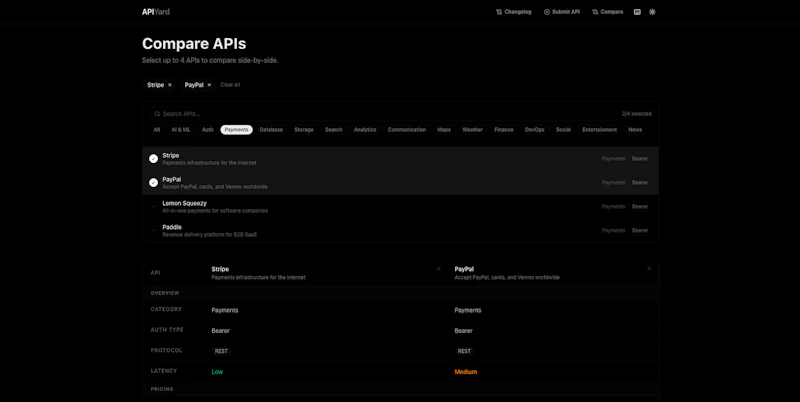Select the All category filter
Image resolution: width=800 pixels, height=402 pixels.
point(157,130)
